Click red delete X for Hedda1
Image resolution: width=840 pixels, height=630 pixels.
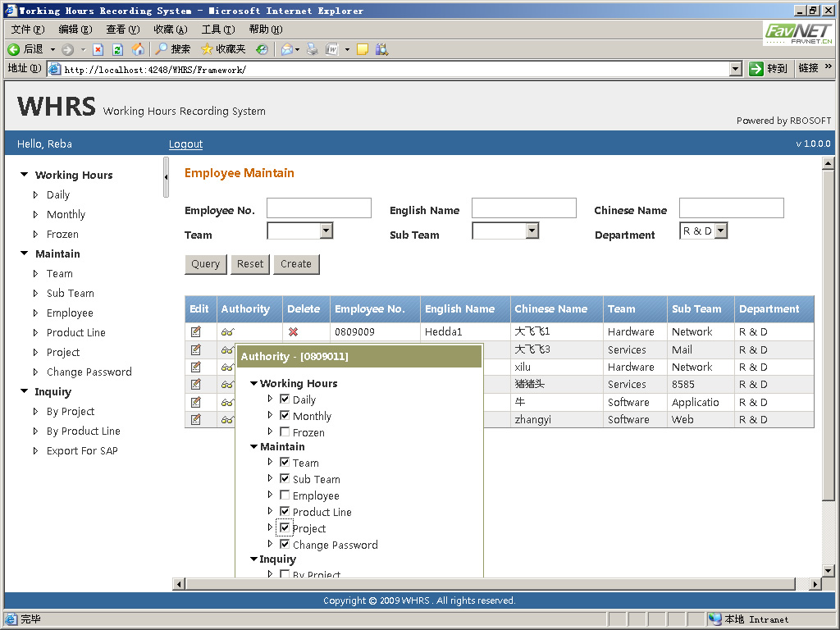[x=293, y=332]
